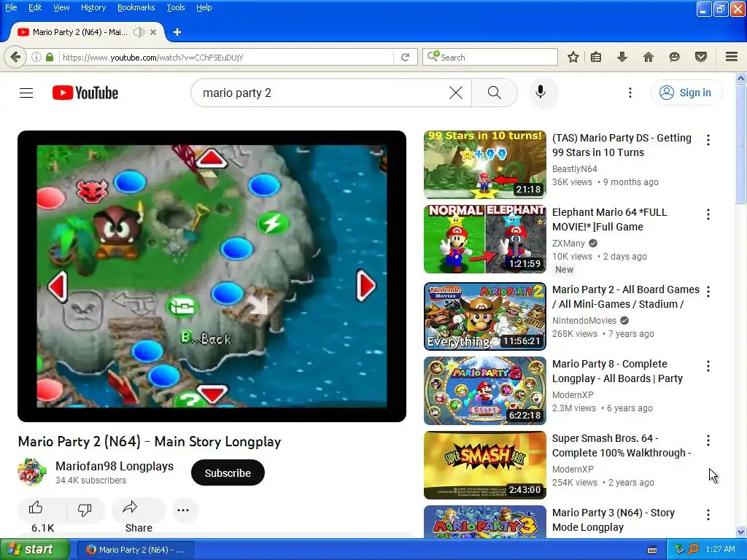This screenshot has height=560, width=747.
Task: Open the NintendoMovies channel link
Action: click(584, 321)
